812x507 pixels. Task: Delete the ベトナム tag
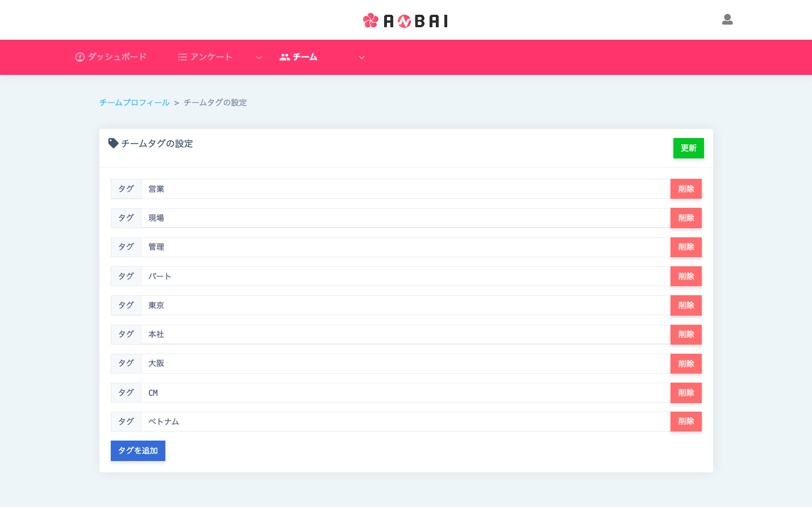[x=686, y=421]
